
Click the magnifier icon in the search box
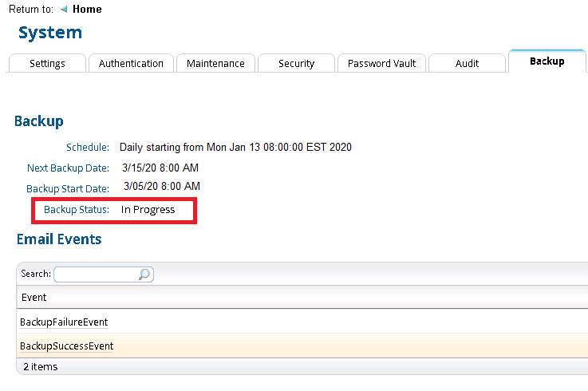click(144, 274)
